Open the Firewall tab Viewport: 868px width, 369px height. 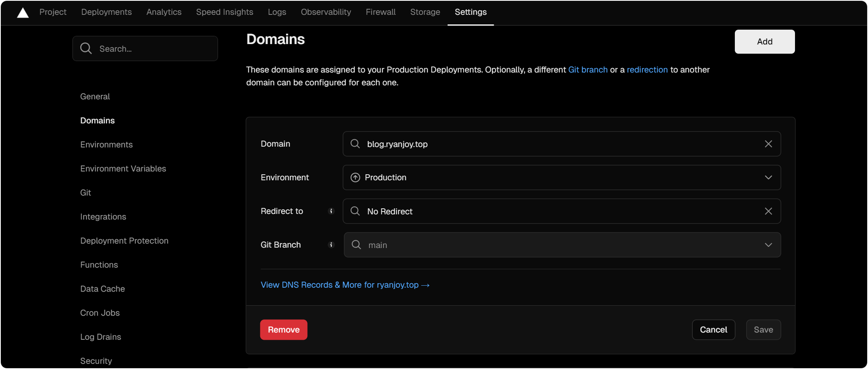pos(380,12)
